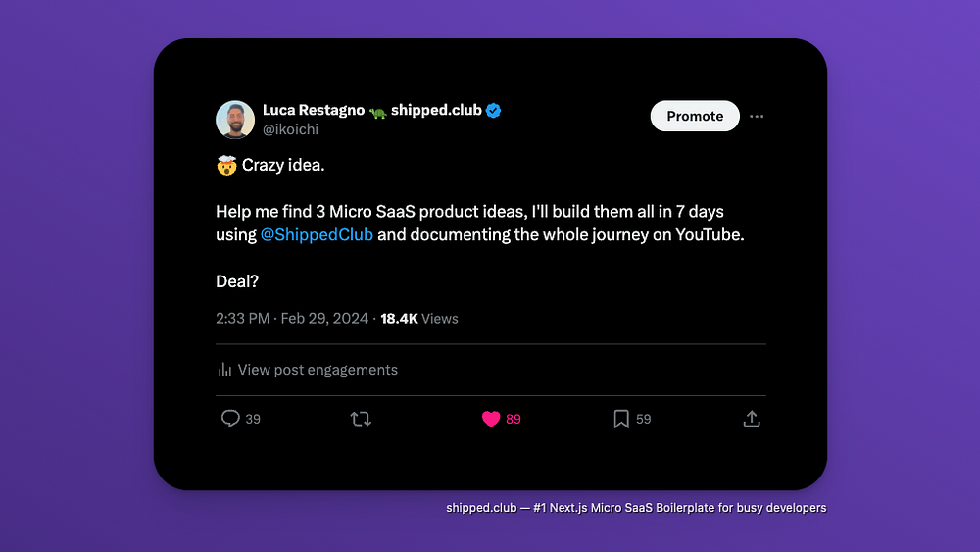Click the 59 bookmarks count
Viewport: 980px width, 552px height.
point(643,419)
